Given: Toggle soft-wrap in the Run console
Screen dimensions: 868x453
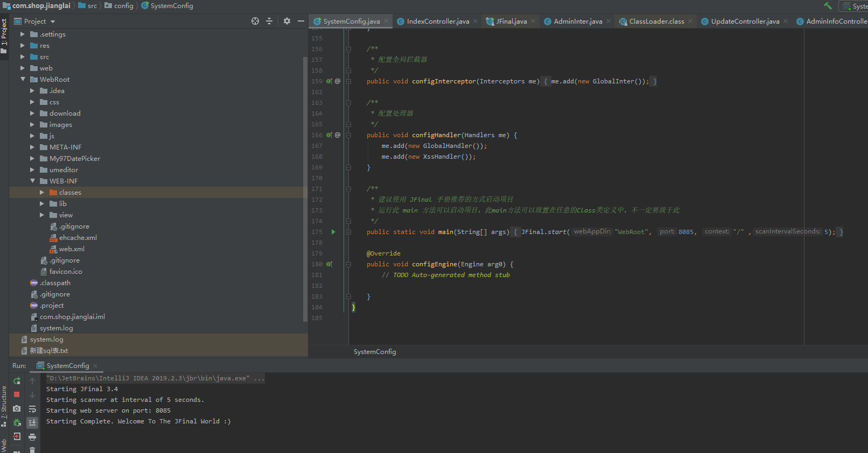Looking at the screenshot, I should tap(32, 409).
